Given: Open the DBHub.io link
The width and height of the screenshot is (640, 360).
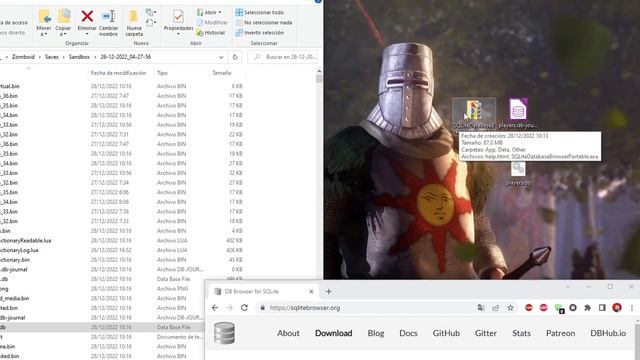Looking at the screenshot, I should coord(608,333).
